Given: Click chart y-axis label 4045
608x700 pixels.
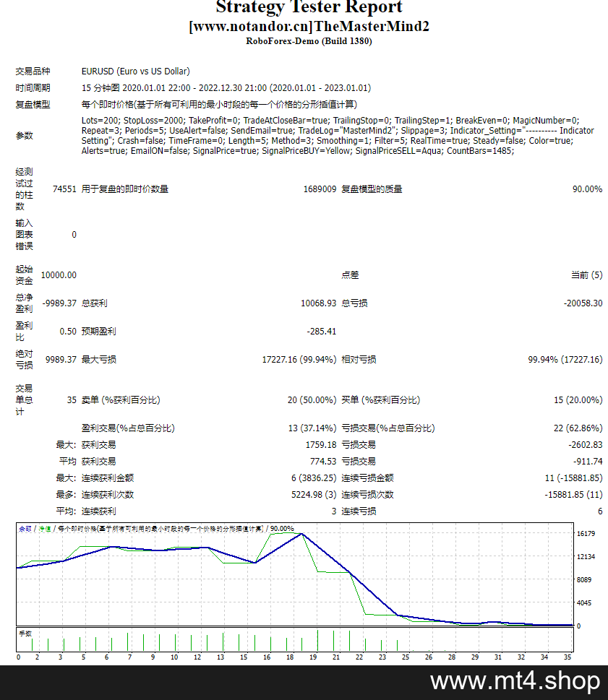Looking at the screenshot, I should coord(584,603).
